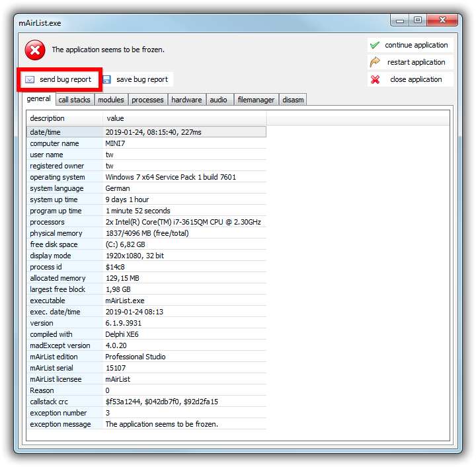Screen dimensions: 476x467
Task: Click the red X close application icon
Action: tap(375, 79)
